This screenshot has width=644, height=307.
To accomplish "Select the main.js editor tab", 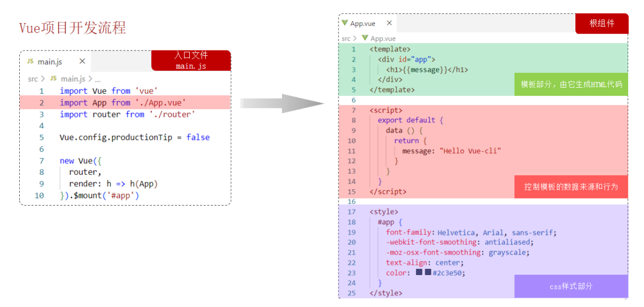I will 55,61.
